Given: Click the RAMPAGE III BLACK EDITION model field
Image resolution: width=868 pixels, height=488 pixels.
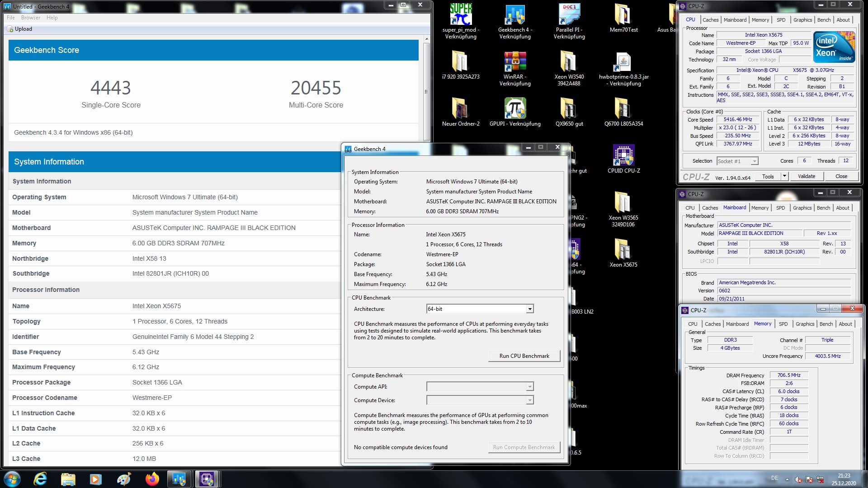Looking at the screenshot, I should point(759,234).
